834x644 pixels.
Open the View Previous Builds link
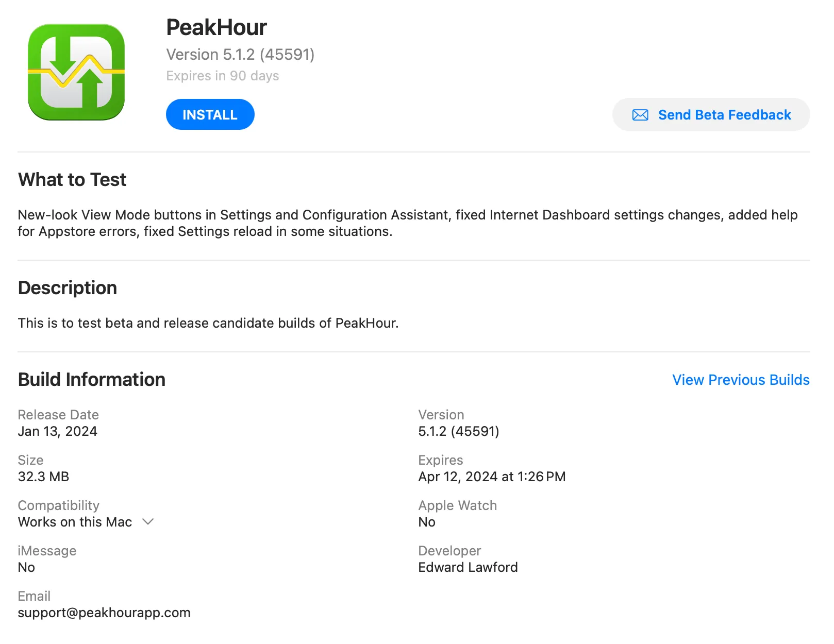tap(741, 380)
